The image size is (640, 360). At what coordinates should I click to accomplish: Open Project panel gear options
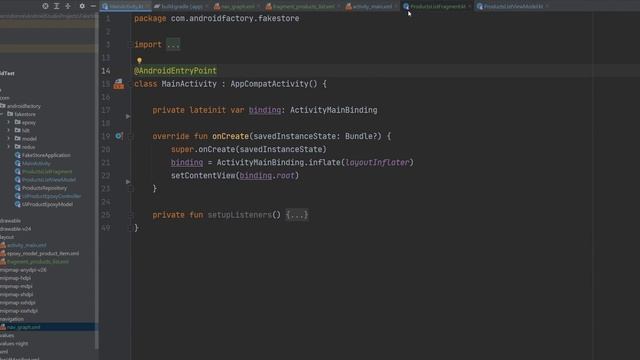pos(82,6)
